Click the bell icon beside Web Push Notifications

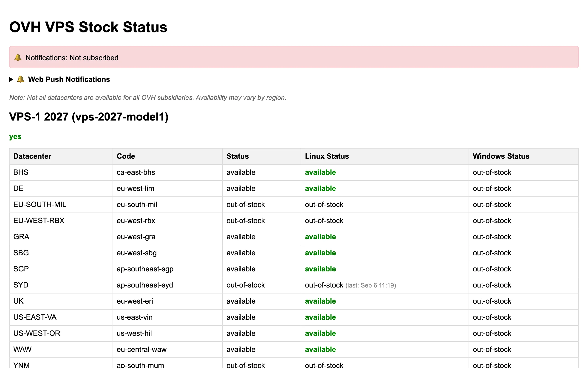coord(21,79)
